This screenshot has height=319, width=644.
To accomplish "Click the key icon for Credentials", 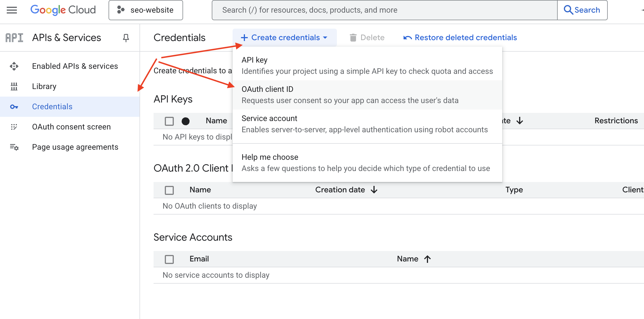I will 14,107.
